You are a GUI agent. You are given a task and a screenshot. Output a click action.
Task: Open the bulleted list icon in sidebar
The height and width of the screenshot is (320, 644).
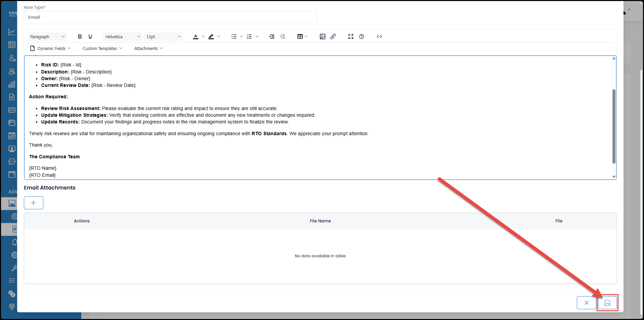tap(12, 280)
